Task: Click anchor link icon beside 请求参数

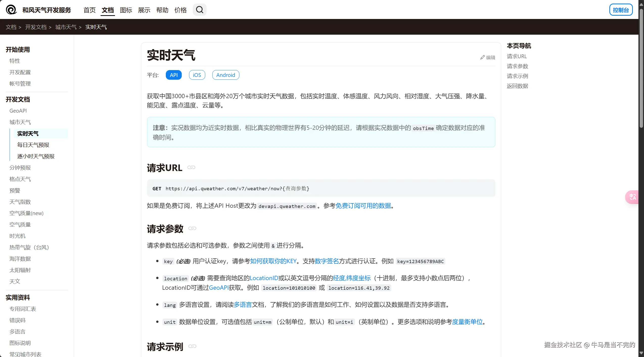Action: click(192, 228)
